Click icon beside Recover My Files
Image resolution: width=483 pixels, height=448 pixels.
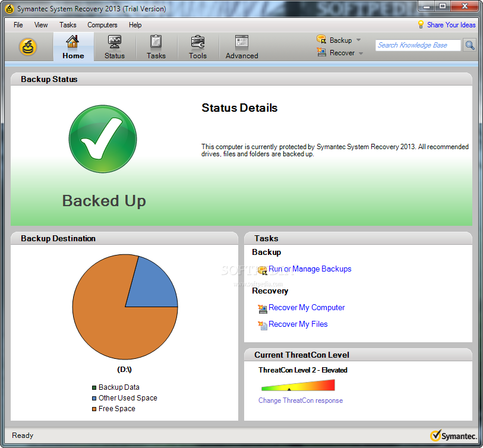click(263, 326)
